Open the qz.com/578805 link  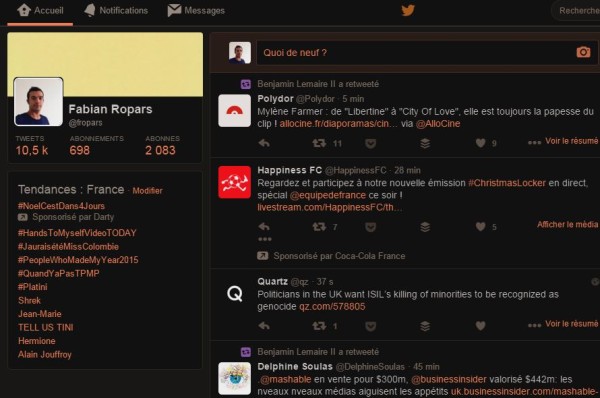332,307
